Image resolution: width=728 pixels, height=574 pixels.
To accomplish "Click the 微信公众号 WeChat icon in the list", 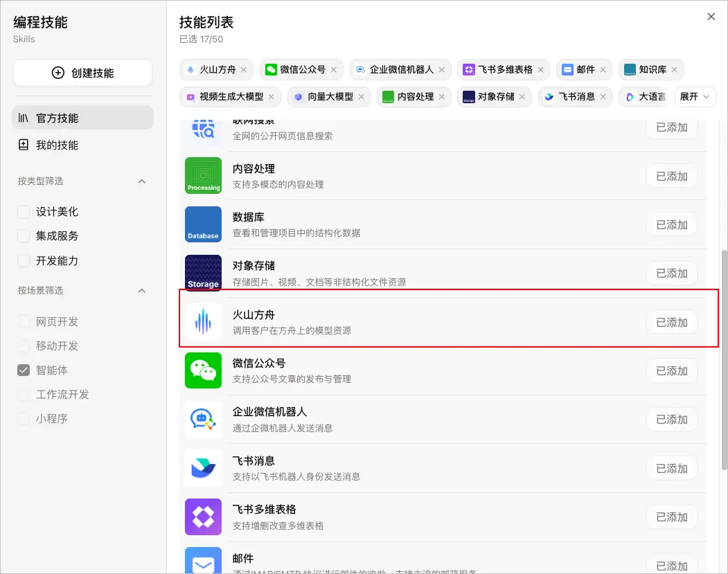I will [x=203, y=370].
